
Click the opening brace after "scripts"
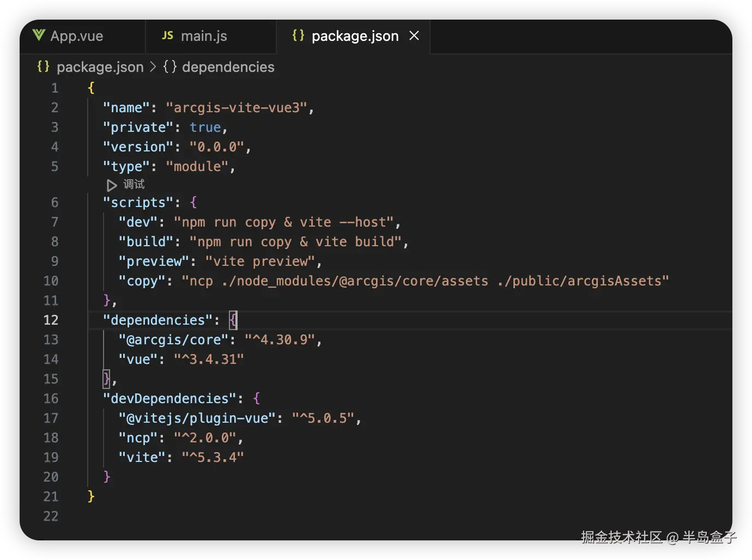click(x=193, y=203)
